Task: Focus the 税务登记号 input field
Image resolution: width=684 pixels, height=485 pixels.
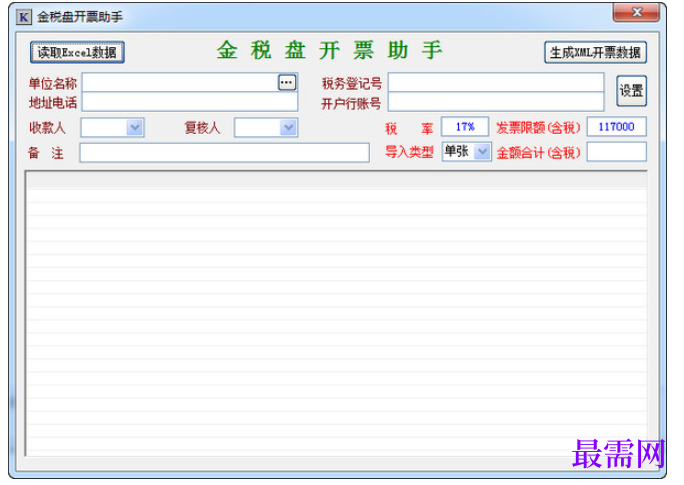Action: click(x=496, y=82)
